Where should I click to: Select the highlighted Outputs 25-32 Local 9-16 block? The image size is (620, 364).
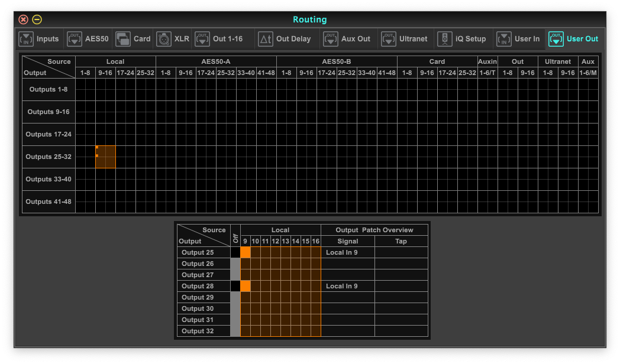(106, 157)
